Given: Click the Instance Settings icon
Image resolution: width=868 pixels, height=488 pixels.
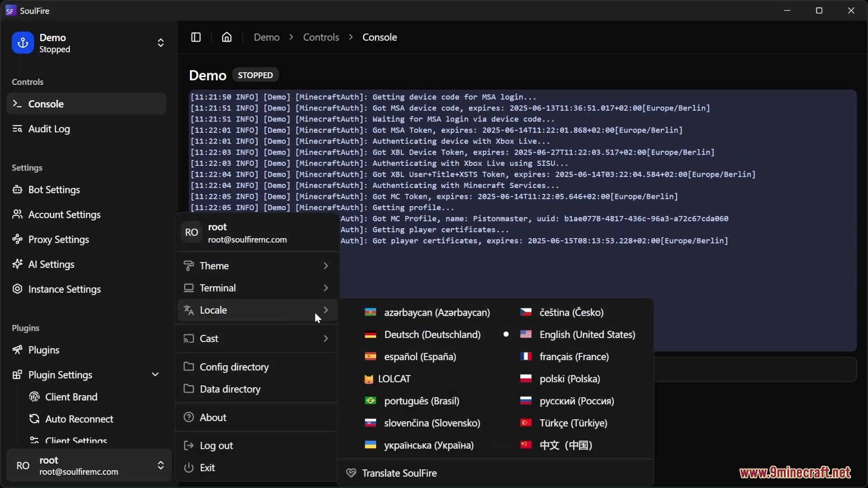Looking at the screenshot, I should point(17,289).
